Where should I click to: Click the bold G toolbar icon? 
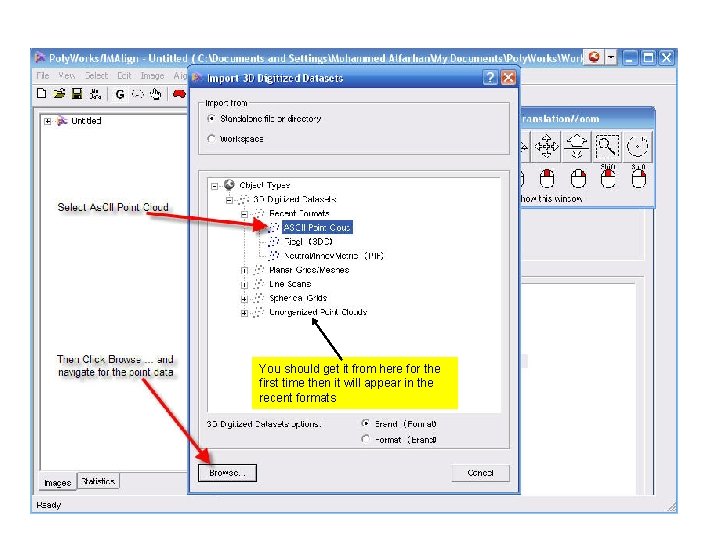pos(120,94)
